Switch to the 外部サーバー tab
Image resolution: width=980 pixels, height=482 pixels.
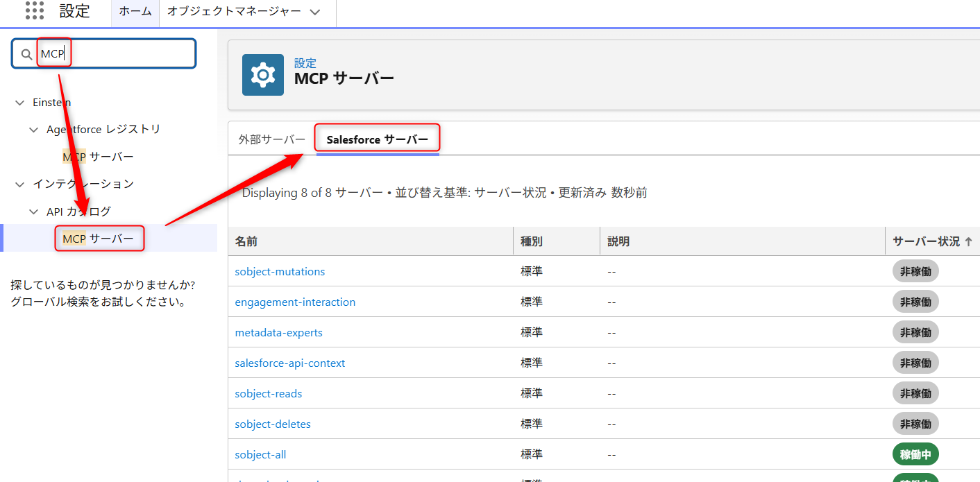coord(271,139)
